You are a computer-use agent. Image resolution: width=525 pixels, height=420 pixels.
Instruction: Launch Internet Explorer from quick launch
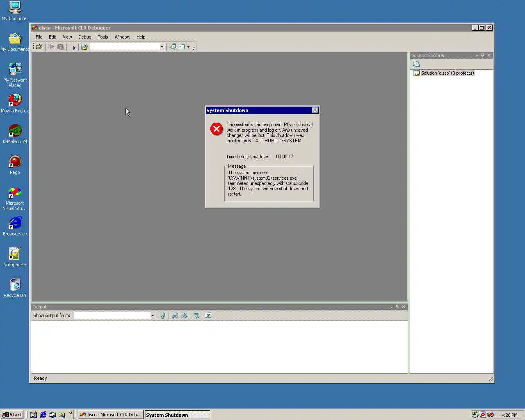click(43, 415)
